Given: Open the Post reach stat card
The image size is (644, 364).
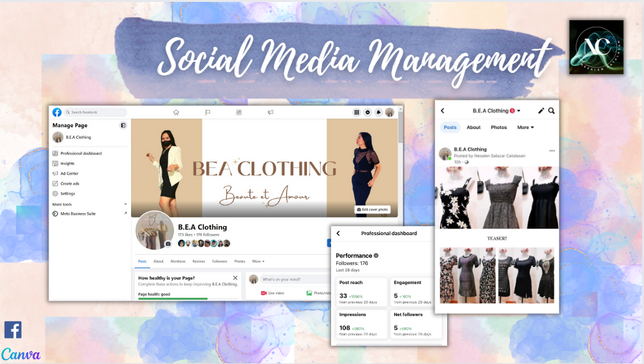Looking at the screenshot, I should click(x=361, y=292).
